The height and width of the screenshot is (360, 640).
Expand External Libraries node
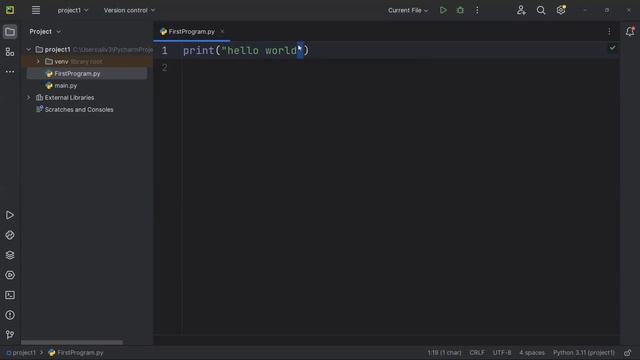(29, 98)
